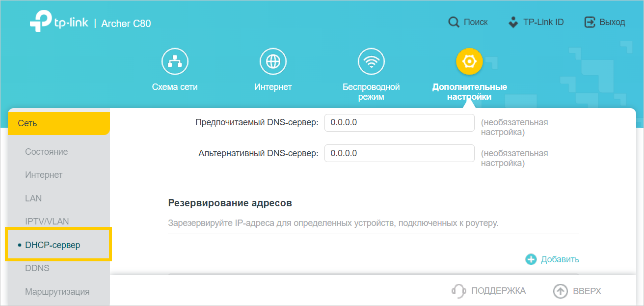Navigate to Маршрутизация in the sidebar
This screenshot has height=306, width=644.
[x=57, y=292]
